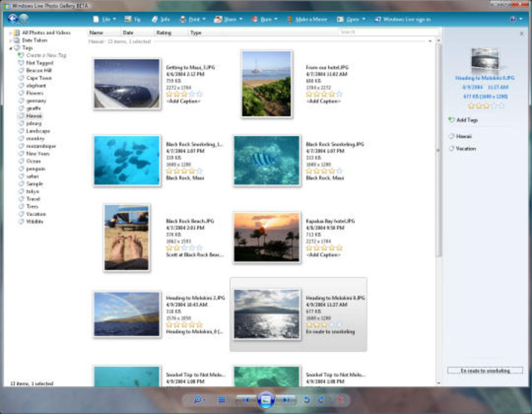Click the Search box

(387, 32)
